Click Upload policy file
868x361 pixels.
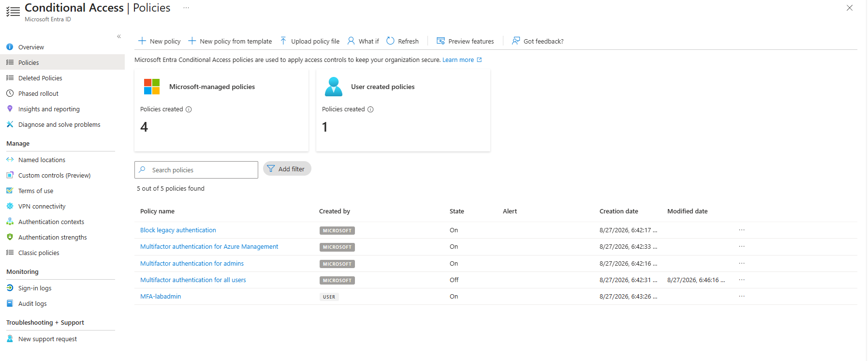pyautogui.click(x=309, y=41)
